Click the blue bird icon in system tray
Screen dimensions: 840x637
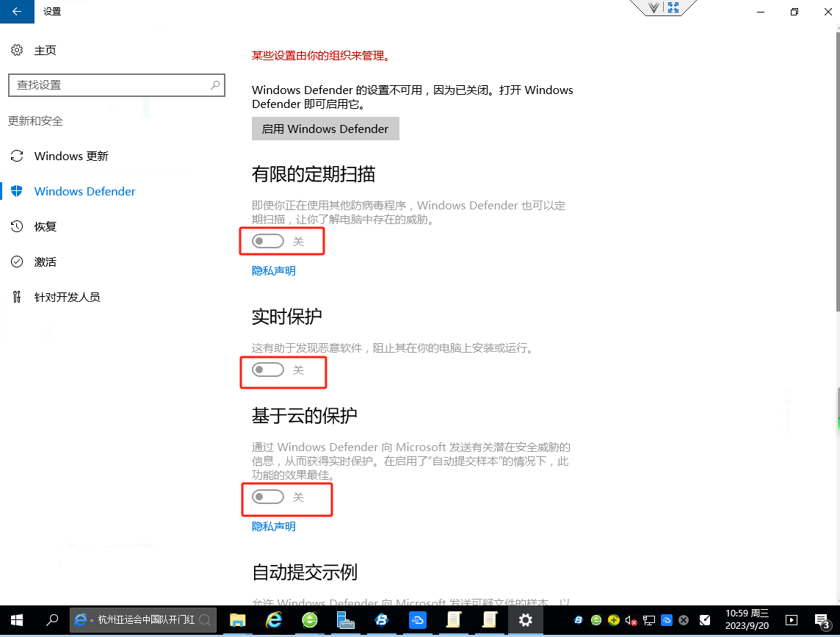(579, 620)
